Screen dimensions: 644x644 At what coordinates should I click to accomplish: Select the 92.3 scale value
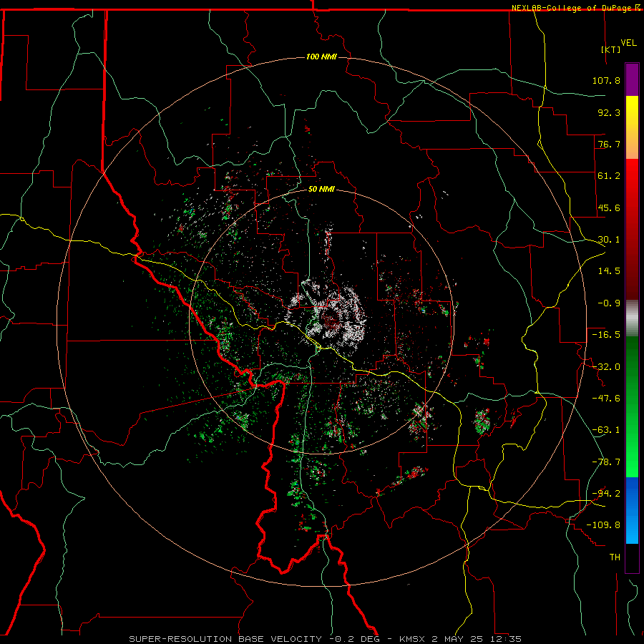pos(609,112)
